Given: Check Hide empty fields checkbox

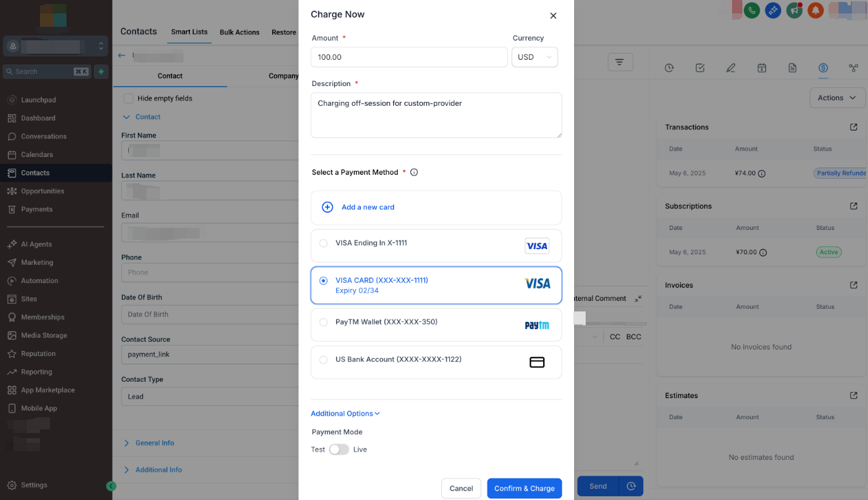Looking at the screenshot, I should 128,98.
